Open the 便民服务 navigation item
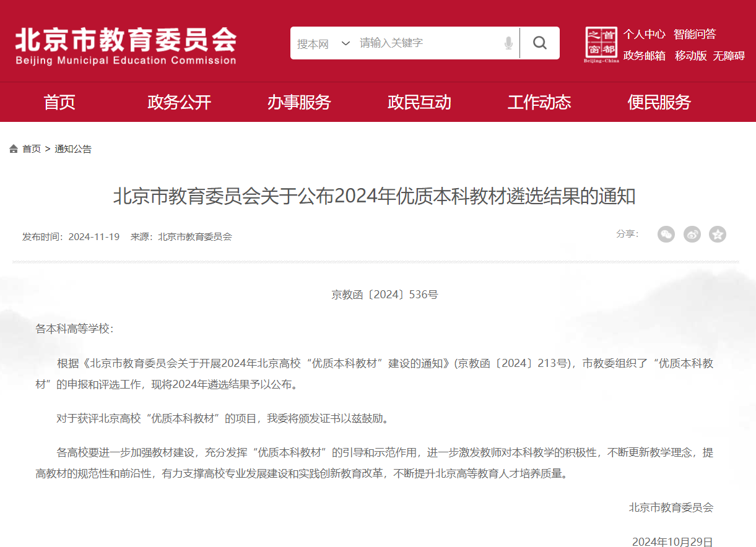This screenshot has width=756, height=547. click(659, 102)
